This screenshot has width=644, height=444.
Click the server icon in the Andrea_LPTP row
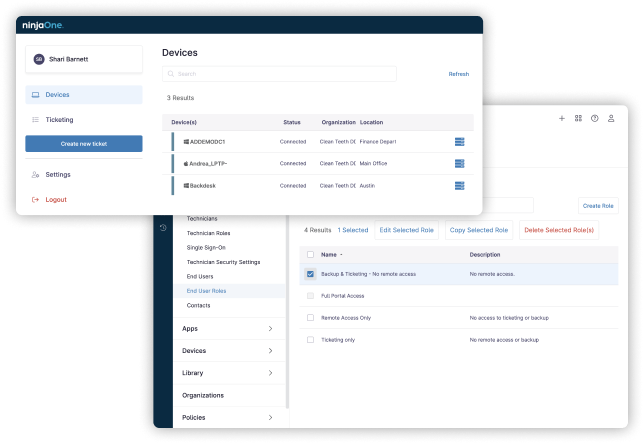tap(459, 164)
